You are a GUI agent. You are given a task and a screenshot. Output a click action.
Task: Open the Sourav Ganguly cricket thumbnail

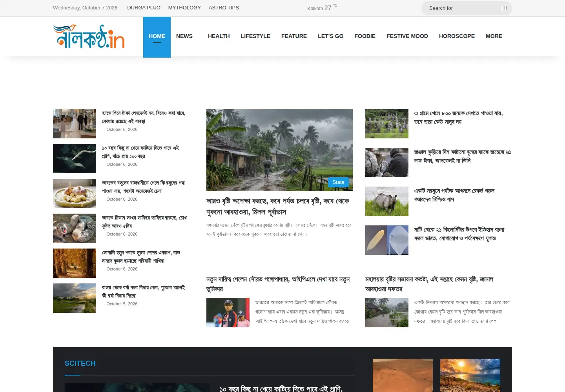228,312
